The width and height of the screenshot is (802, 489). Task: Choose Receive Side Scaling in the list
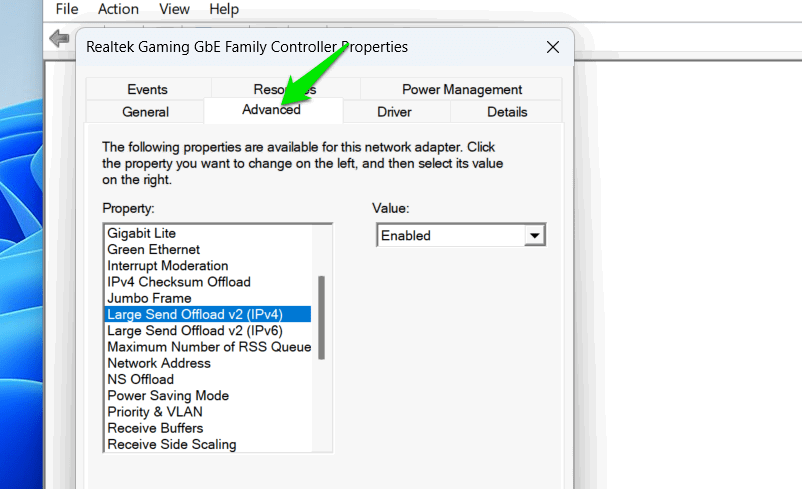172,444
